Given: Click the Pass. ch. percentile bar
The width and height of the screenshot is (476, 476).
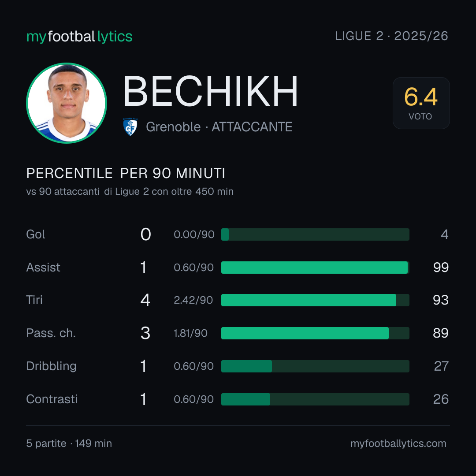Looking at the screenshot, I should click(x=315, y=333).
